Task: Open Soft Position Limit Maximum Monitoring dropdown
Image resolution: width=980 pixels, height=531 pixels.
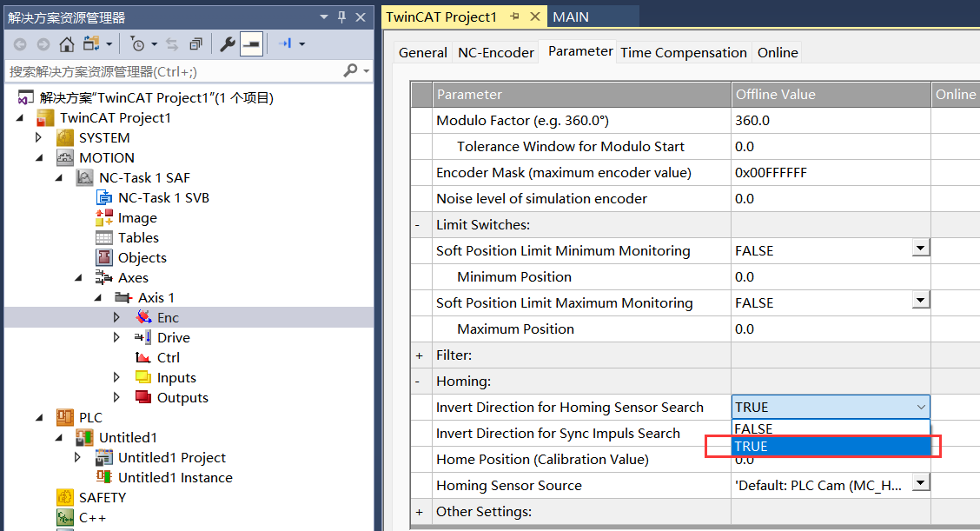Action: pyautogui.click(x=920, y=300)
